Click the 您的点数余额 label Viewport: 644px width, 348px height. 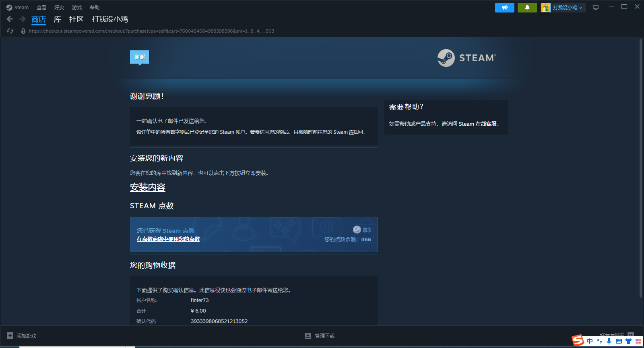pyautogui.click(x=341, y=239)
